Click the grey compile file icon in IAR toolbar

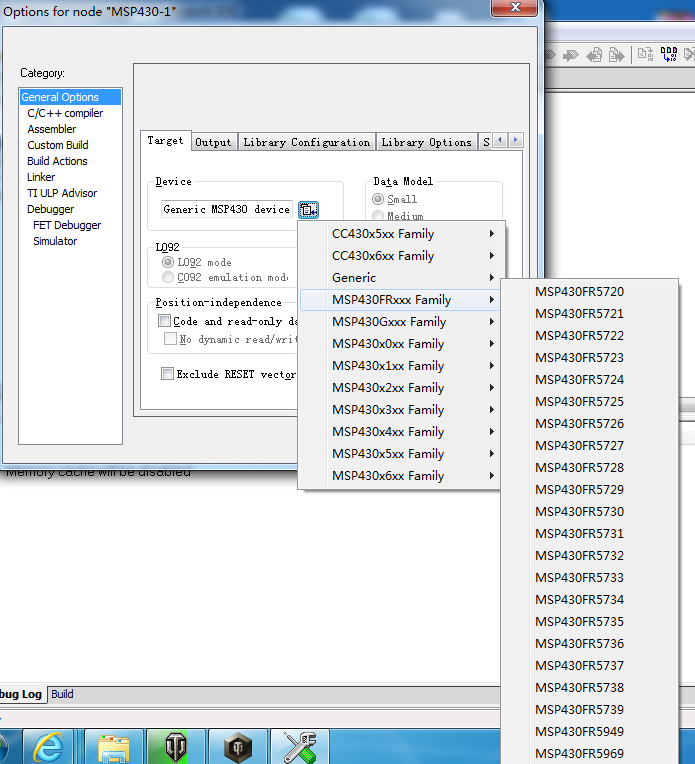pos(645,54)
